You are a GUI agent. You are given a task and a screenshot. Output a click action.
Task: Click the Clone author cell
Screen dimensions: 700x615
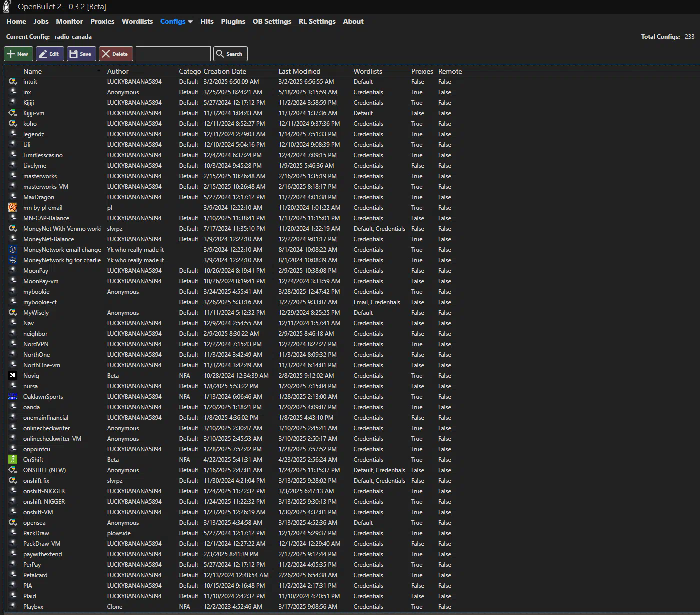pos(115,607)
